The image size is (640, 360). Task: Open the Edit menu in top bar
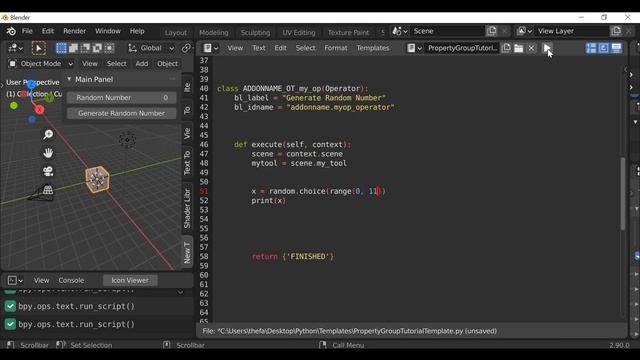coord(48,31)
